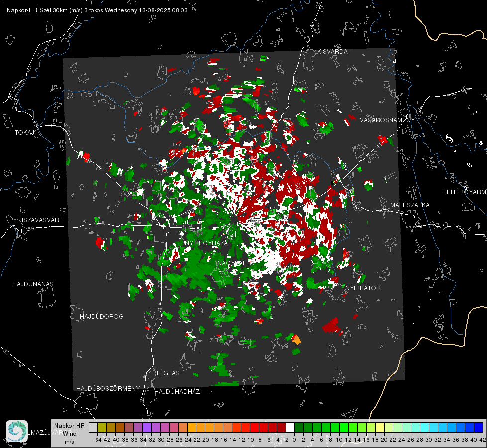The image size is (487, 448).
Task: Select the HAJDÚNÁNÁS town label
Action: coord(33,284)
